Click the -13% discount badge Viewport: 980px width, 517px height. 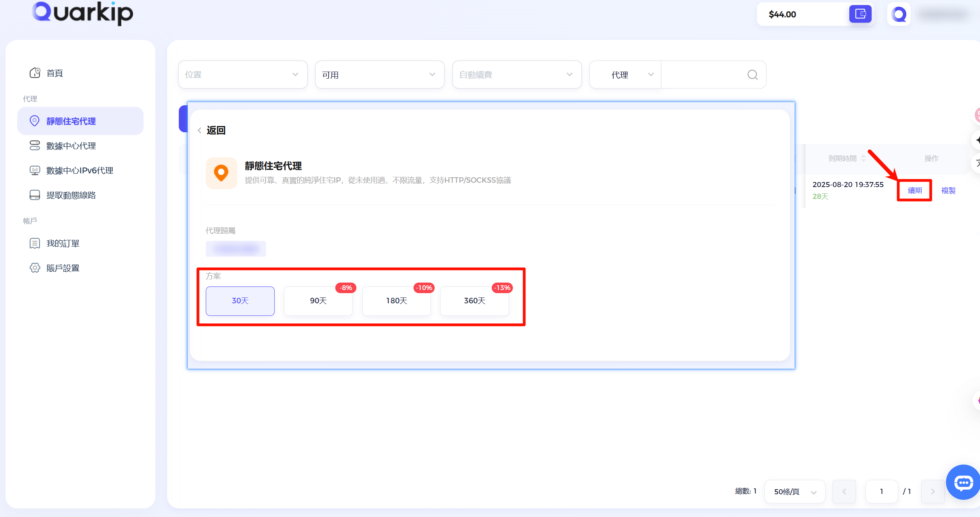[502, 288]
